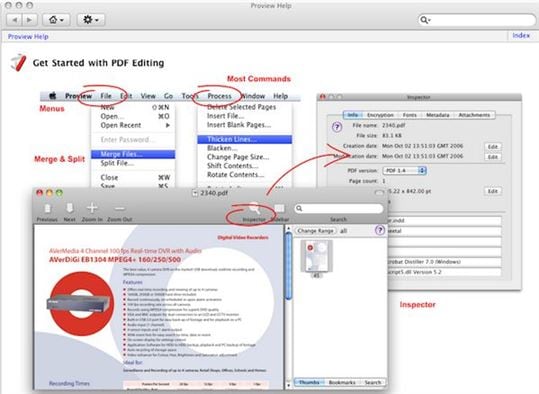The width and height of the screenshot is (539, 394).
Task: Choose Open... from the File menu
Action: coord(133,116)
